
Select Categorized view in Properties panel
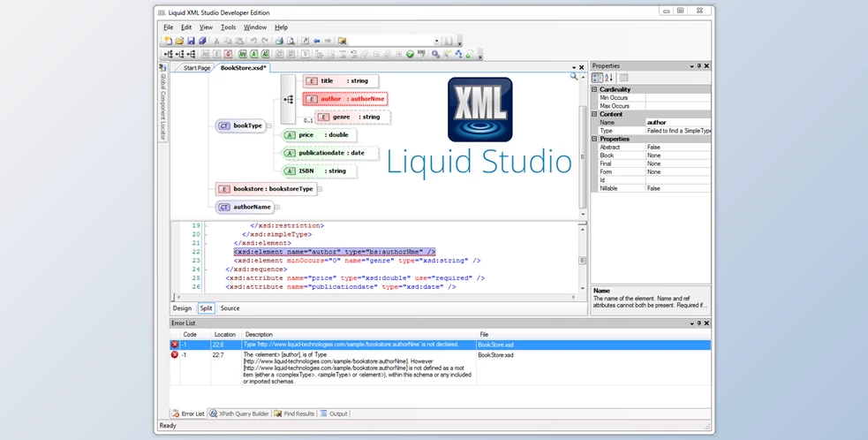pos(597,78)
